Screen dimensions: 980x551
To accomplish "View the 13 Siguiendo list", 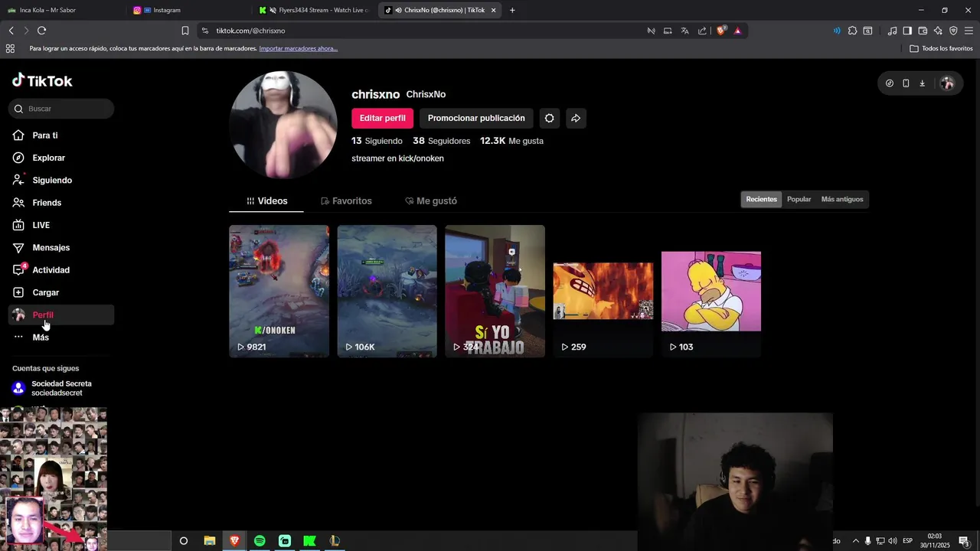I will 377,141.
